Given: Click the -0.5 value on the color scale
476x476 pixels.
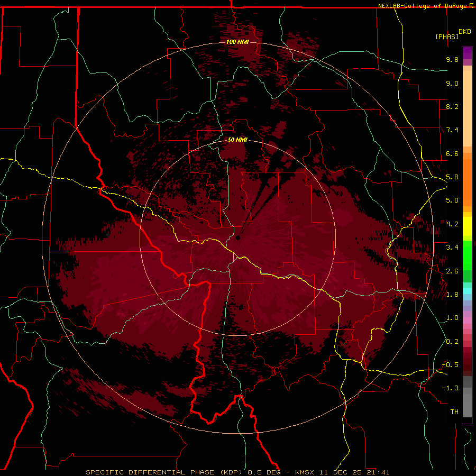Looking at the screenshot, I should pos(450,365).
